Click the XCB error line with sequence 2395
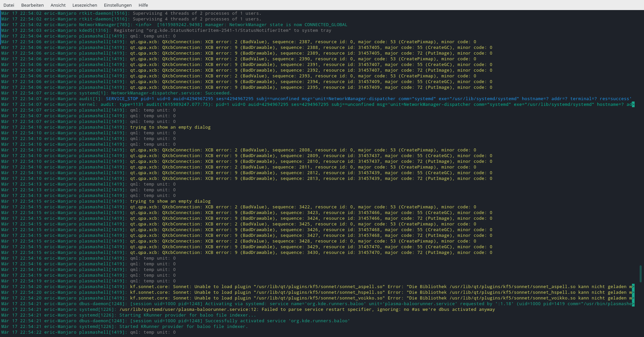 coord(247,87)
